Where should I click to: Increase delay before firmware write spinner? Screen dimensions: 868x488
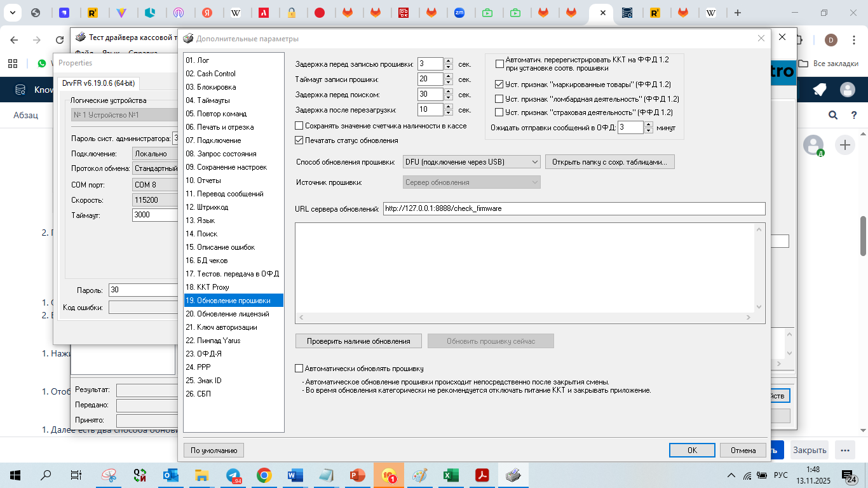point(449,60)
